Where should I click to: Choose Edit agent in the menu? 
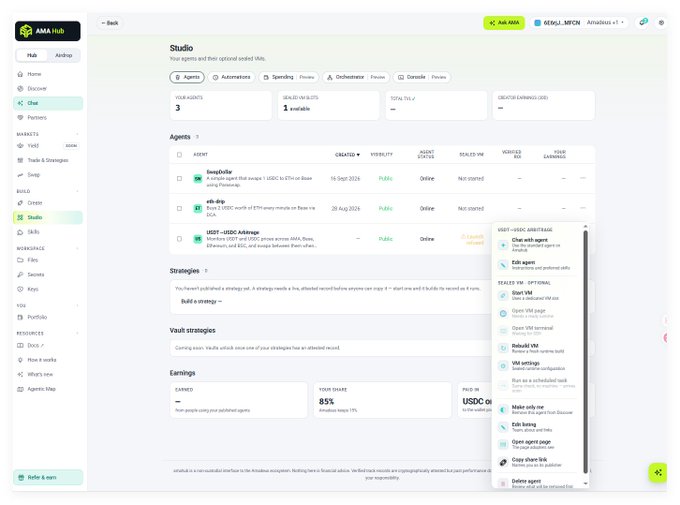pyautogui.click(x=537, y=265)
